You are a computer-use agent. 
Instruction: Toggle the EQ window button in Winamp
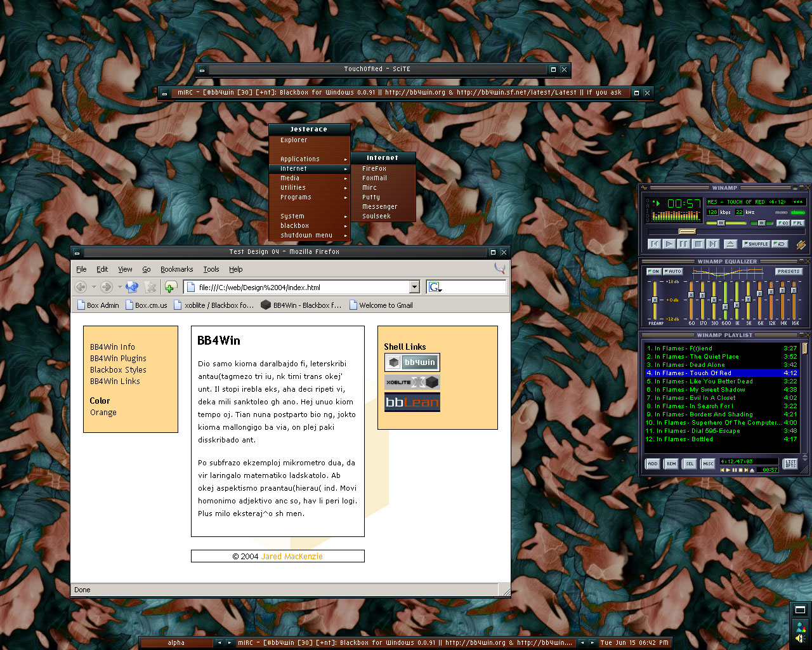[783, 223]
